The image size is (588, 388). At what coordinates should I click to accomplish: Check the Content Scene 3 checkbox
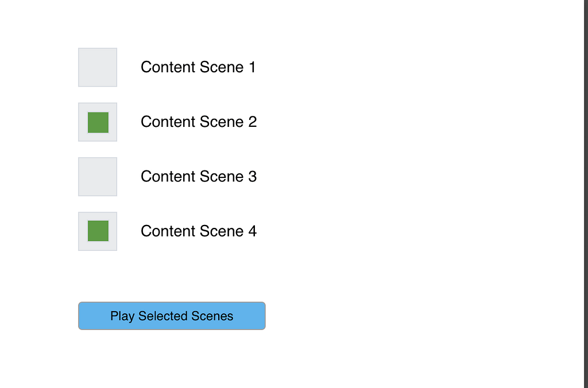click(97, 176)
